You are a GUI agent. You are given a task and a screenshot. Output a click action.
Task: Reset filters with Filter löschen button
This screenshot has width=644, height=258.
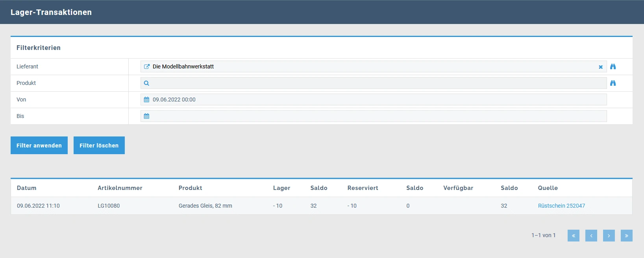pos(99,146)
